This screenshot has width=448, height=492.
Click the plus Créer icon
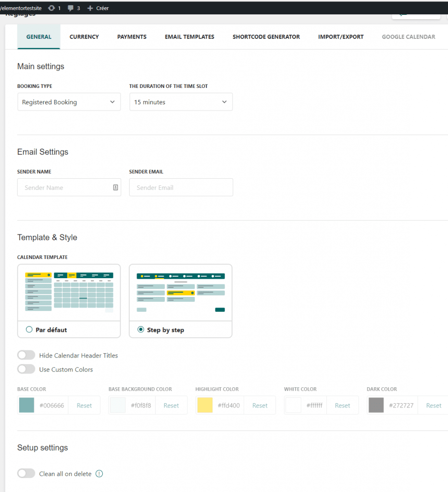(x=90, y=8)
